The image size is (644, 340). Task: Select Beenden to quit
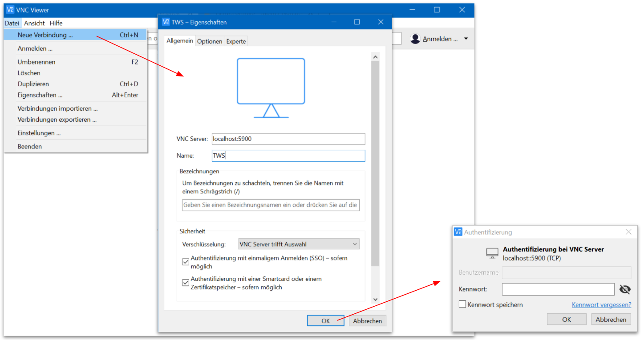(x=75, y=146)
